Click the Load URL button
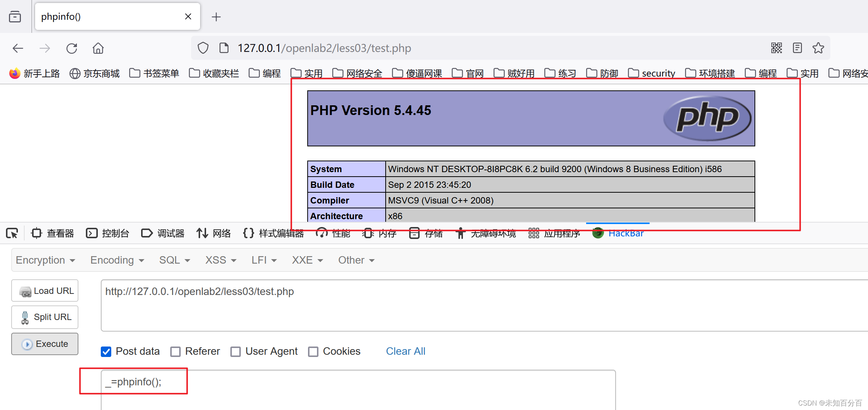Viewport: 868px width, 410px height. click(45, 291)
